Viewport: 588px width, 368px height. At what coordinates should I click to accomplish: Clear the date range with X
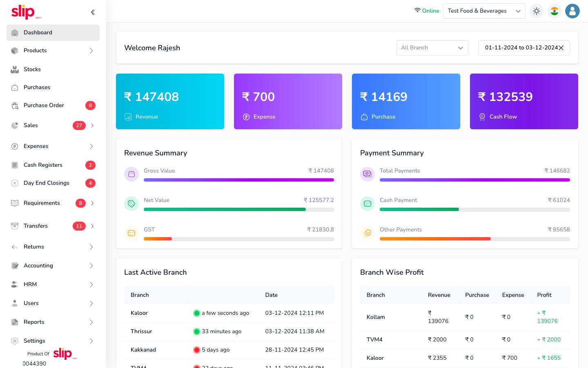point(561,48)
